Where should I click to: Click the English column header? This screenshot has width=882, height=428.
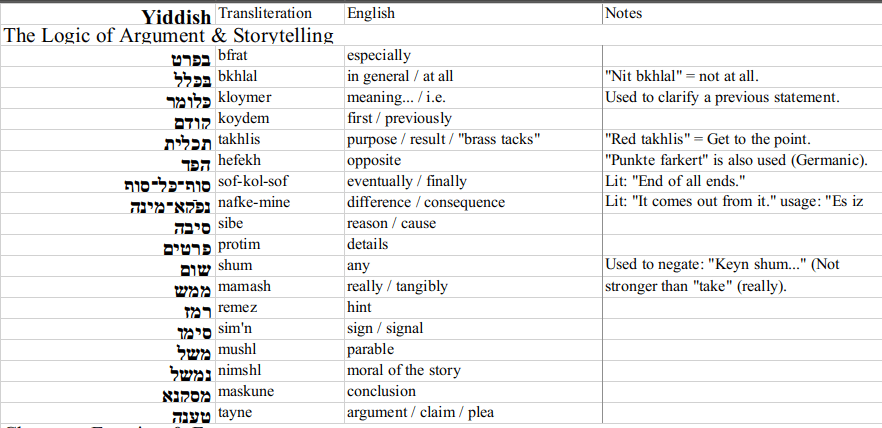pos(371,14)
